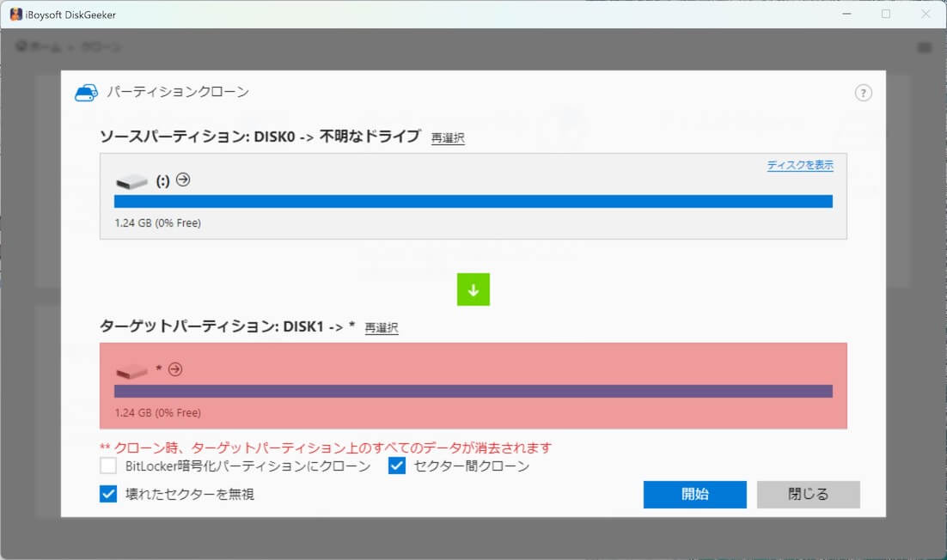Close the iBoysoft DiskGeeker window
The height and width of the screenshot is (560, 947).
coord(926,14)
